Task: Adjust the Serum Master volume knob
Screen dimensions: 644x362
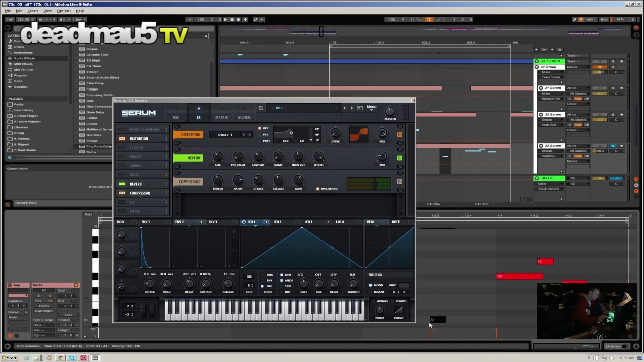Action: pyautogui.click(x=390, y=111)
